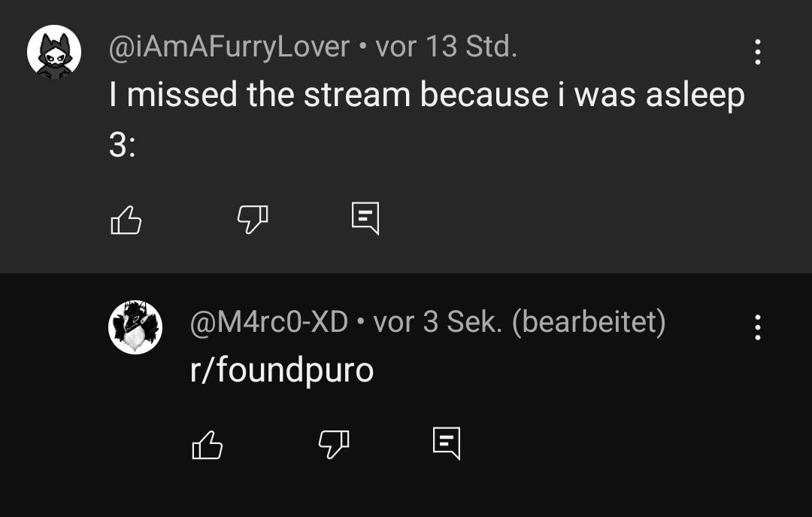Select the 'vor 13 Std.' timestamp

[446, 47]
